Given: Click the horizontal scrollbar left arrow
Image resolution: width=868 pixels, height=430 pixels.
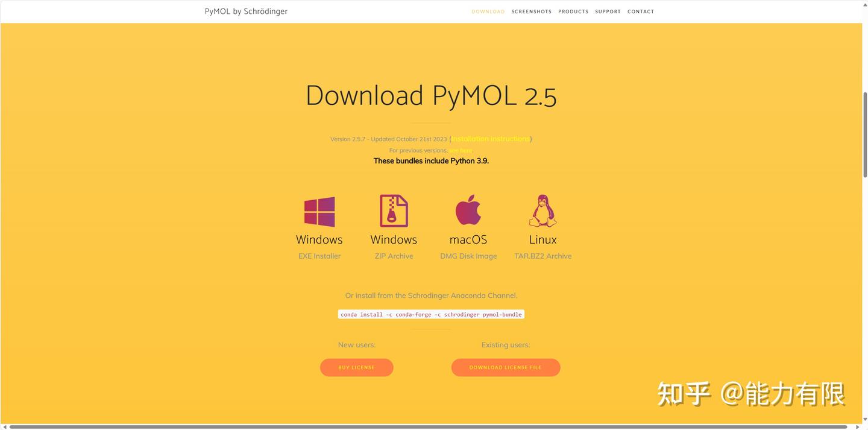Looking at the screenshot, I should click(4, 427).
